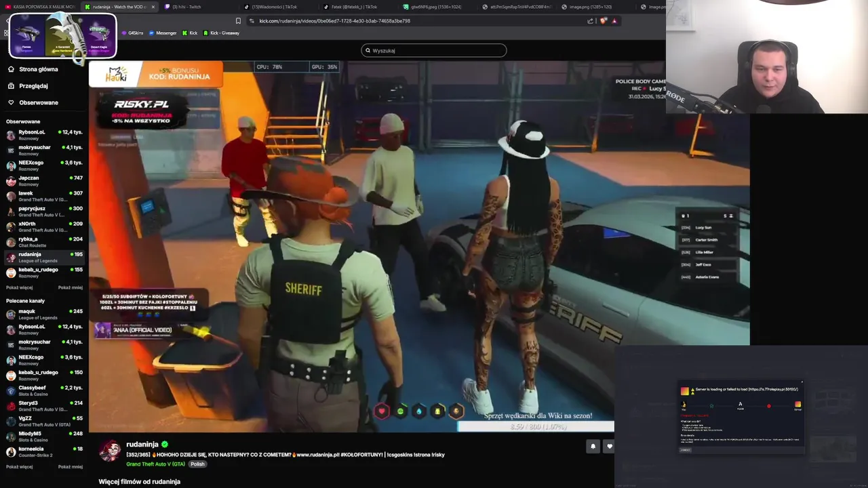Select rudaninja in the Obserwowane list
Image resolution: width=868 pixels, height=488 pixels.
45,257
